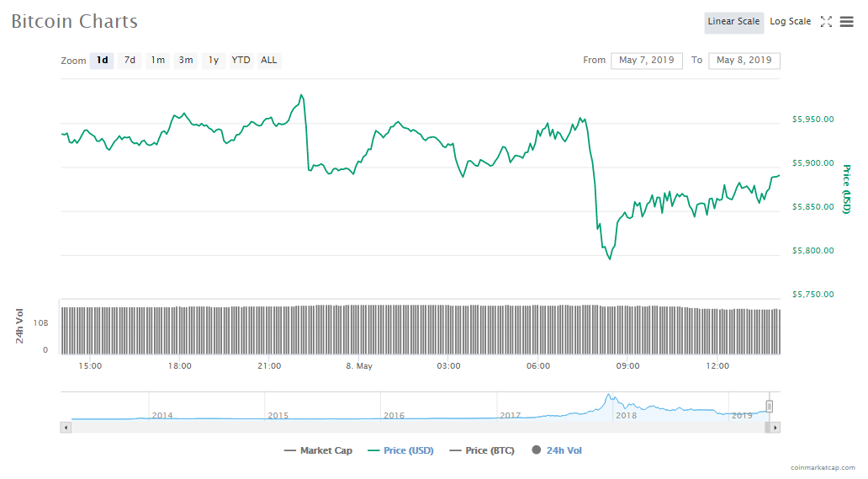Click the navigator left scroll arrow
Image resolution: width=868 pixels, height=479 pixels.
pyautogui.click(x=65, y=428)
